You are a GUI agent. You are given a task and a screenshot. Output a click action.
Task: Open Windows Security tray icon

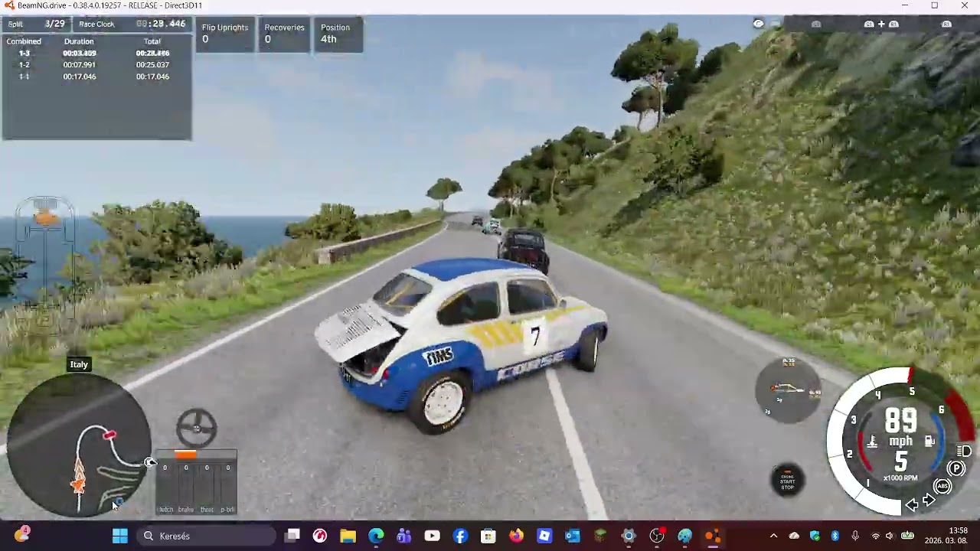[x=815, y=536]
